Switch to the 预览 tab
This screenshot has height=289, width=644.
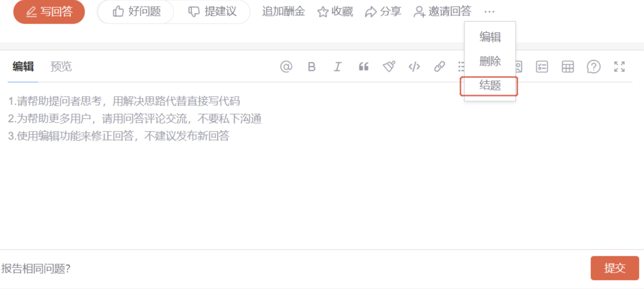point(61,66)
